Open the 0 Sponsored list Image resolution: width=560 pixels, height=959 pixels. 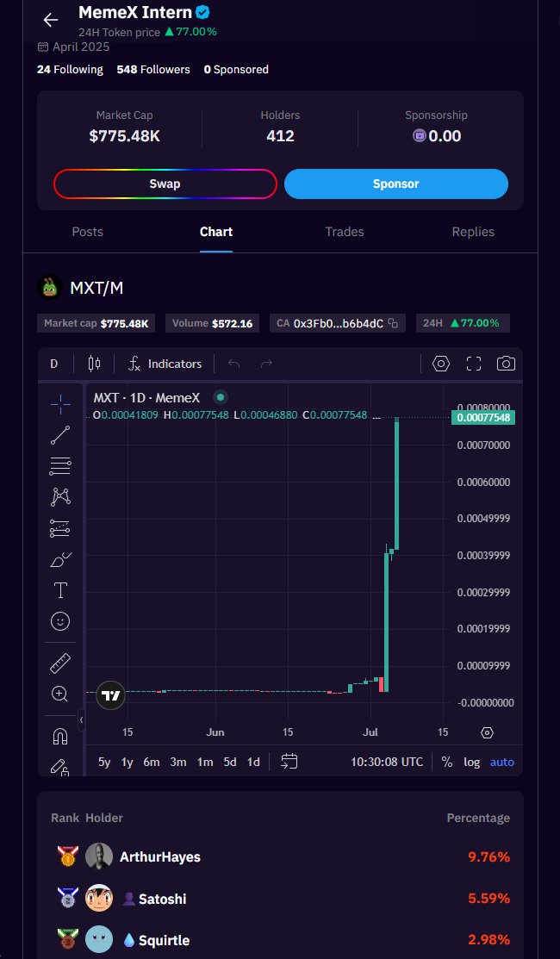pyautogui.click(x=236, y=70)
